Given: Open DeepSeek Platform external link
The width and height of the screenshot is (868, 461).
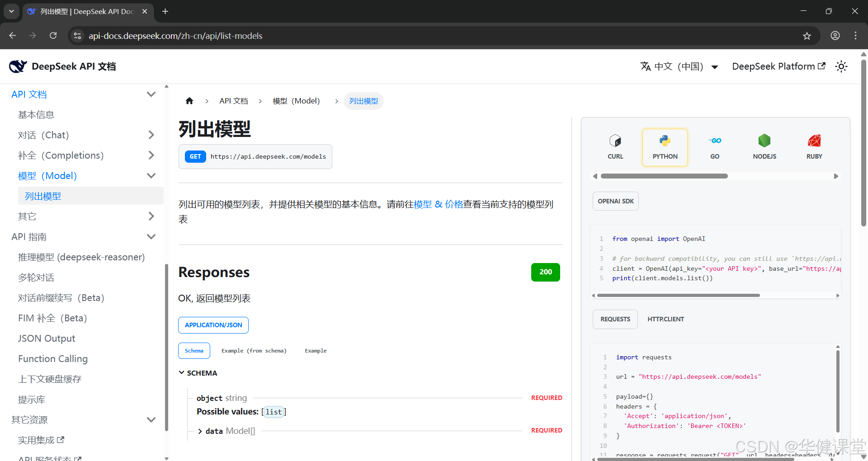Looking at the screenshot, I should (778, 66).
